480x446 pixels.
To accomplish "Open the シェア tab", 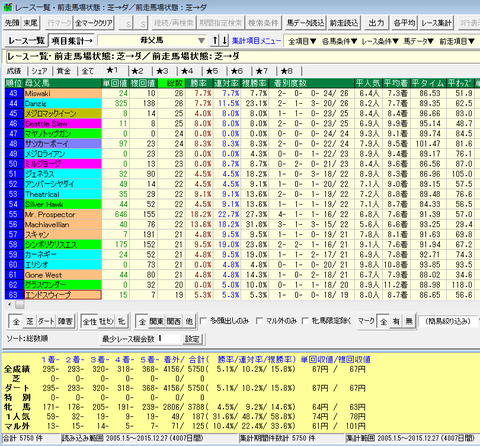I will point(39,71).
